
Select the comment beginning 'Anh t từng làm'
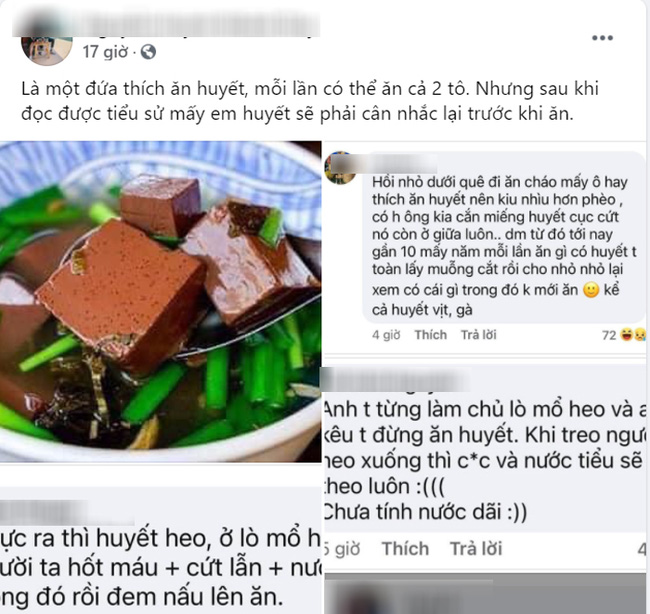pyautogui.click(x=484, y=460)
